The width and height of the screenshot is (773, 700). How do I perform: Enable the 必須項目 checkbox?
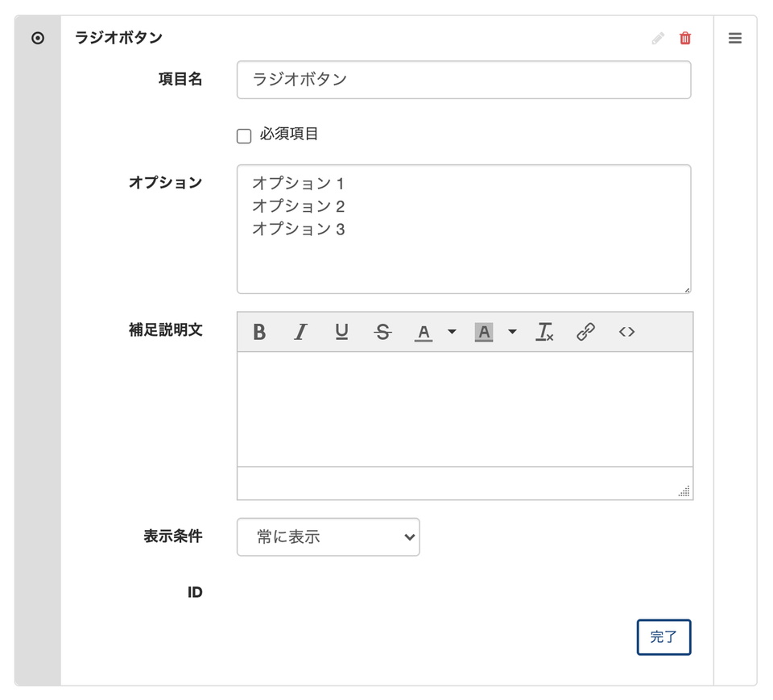244,136
